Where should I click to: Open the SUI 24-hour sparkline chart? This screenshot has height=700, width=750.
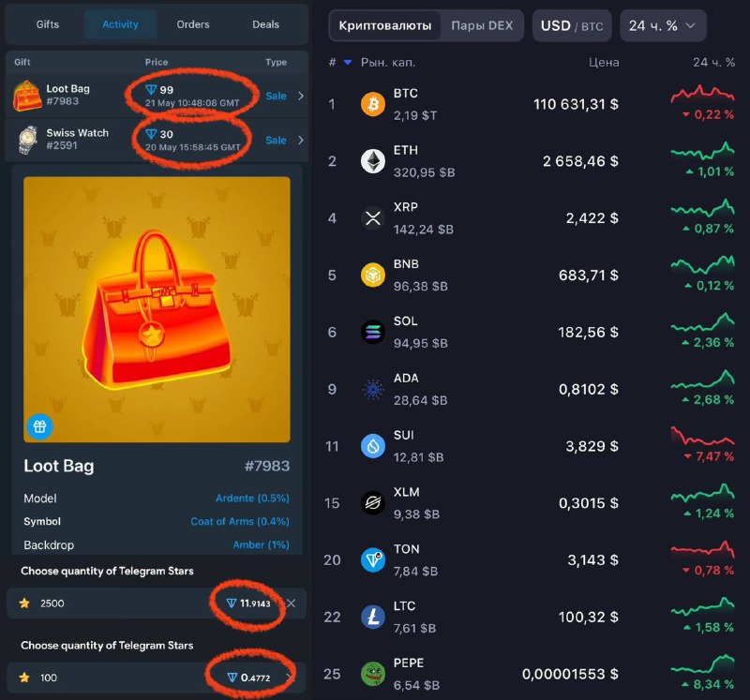pyautogui.click(x=702, y=436)
